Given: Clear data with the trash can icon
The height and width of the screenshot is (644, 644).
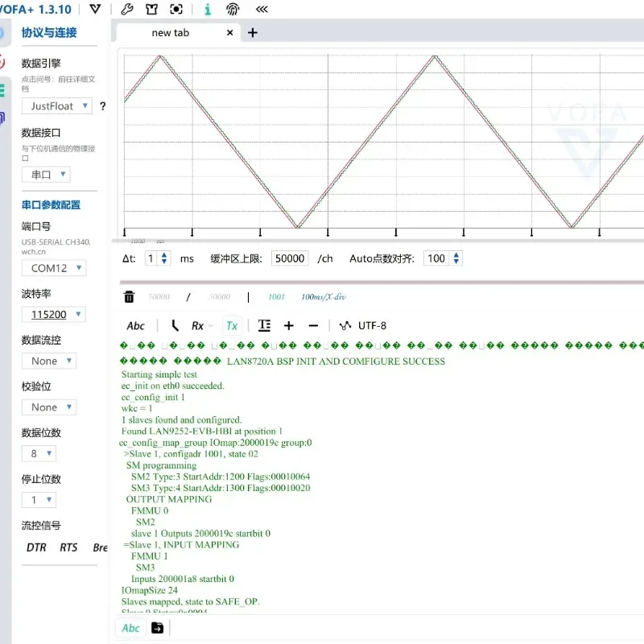Looking at the screenshot, I should coord(129,296).
